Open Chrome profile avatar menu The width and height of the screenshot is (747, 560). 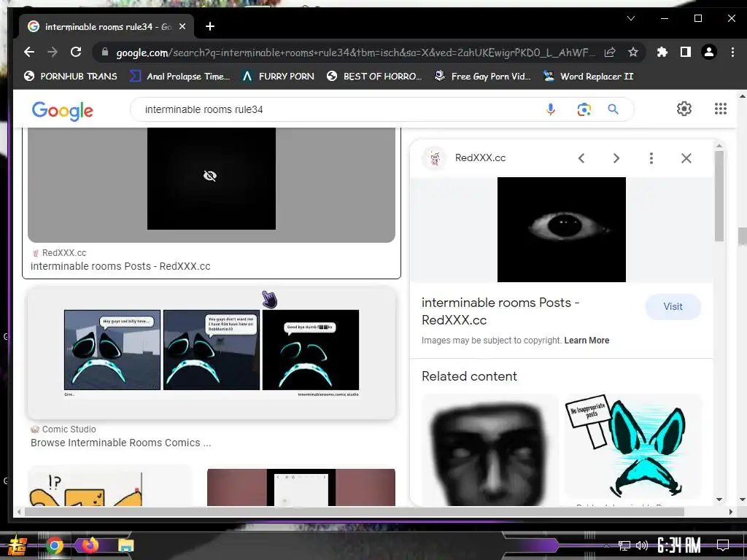click(x=709, y=52)
